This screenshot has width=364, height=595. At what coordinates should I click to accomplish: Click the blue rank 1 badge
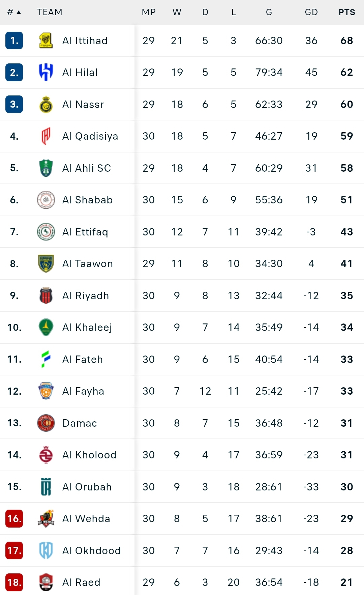(x=14, y=40)
